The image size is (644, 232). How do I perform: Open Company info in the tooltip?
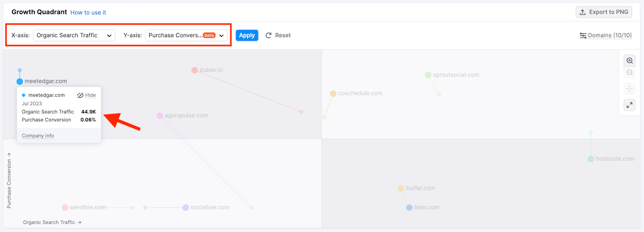click(x=38, y=136)
